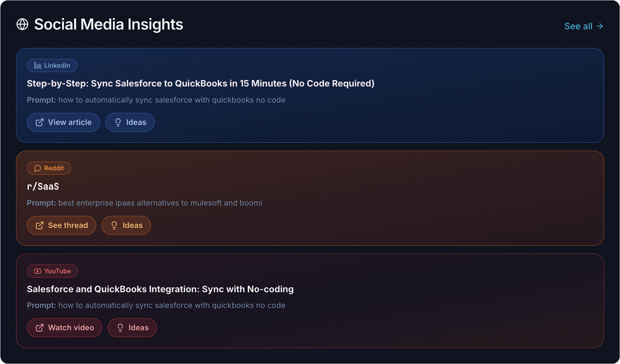Viewport: 620px width, 364px height.
Task: Open the r/SaaS subreddit title
Action: click(x=43, y=186)
